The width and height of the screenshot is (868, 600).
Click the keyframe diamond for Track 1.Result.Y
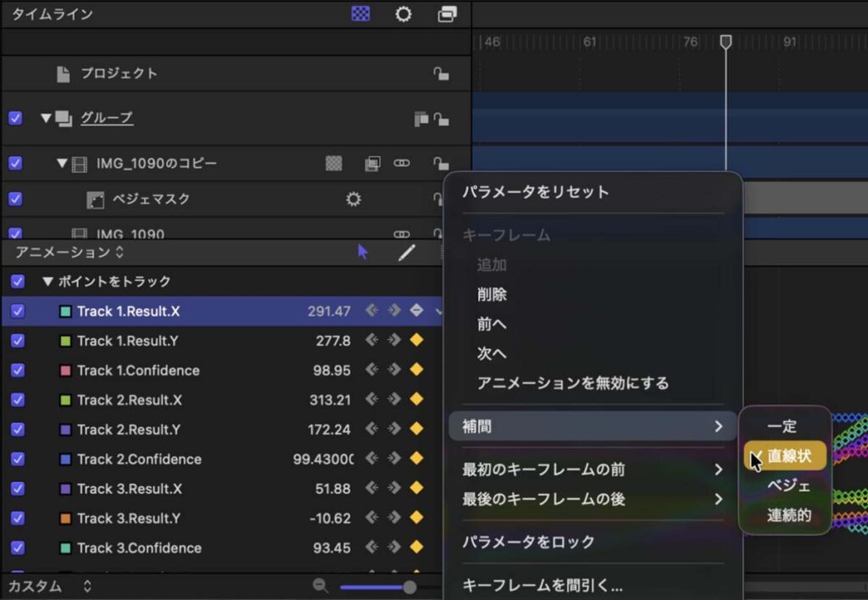click(x=416, y=341)
